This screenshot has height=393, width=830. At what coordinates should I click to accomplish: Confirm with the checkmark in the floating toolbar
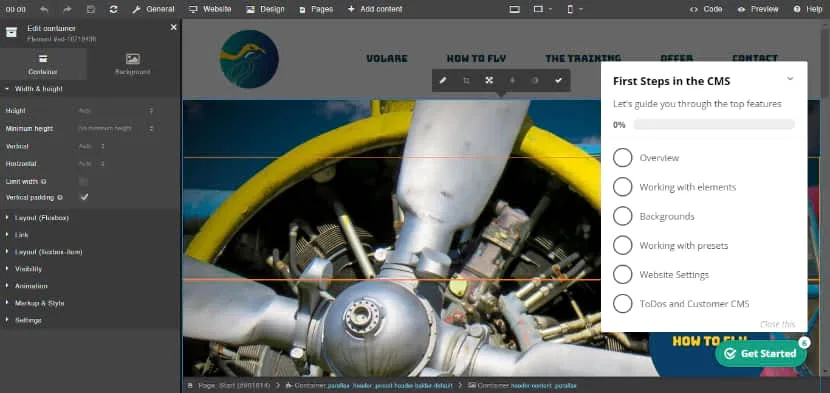(x=558, y=81)
